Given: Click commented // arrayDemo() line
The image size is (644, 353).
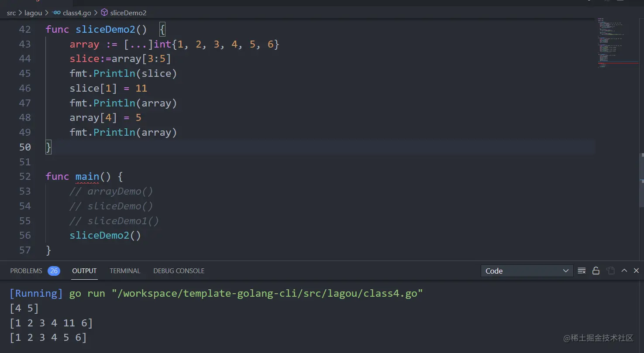Looking at the screenshot, I should click(111, 191).
